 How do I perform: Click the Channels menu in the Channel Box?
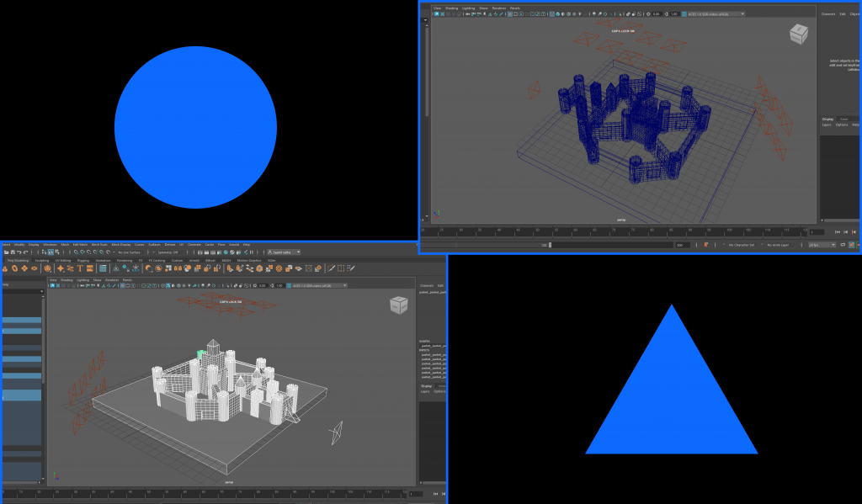coord(828,13)
